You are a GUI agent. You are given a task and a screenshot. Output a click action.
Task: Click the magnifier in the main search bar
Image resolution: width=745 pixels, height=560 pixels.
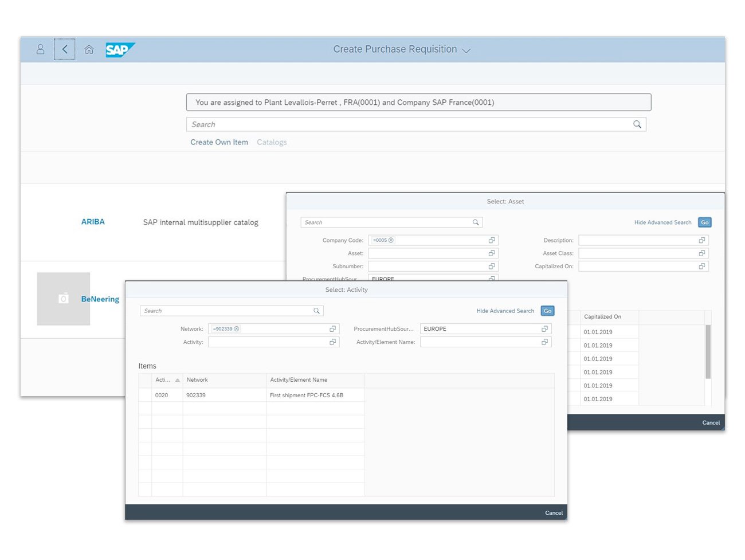[637, 124]
